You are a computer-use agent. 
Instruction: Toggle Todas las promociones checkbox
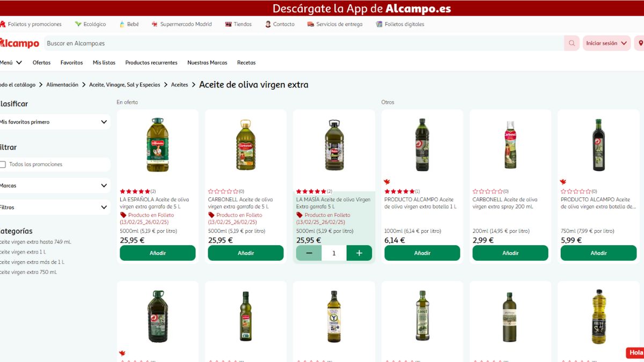3,164
